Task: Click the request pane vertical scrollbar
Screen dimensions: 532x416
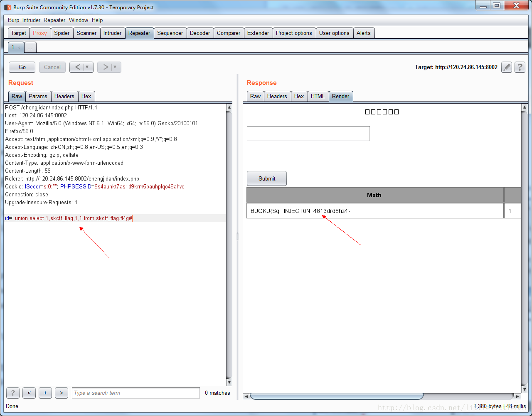Action: click(229, 245)
